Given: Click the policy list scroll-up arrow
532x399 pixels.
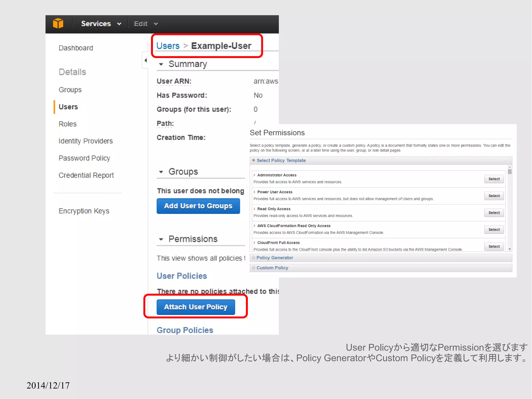Looking at the screenshot, I should pos(510,167).
